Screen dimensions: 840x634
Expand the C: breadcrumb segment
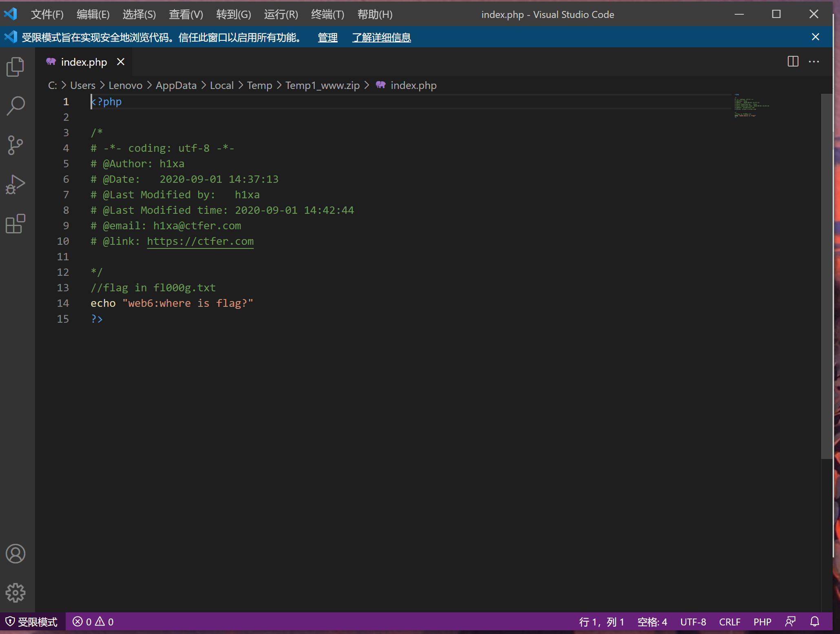[52, 85]
